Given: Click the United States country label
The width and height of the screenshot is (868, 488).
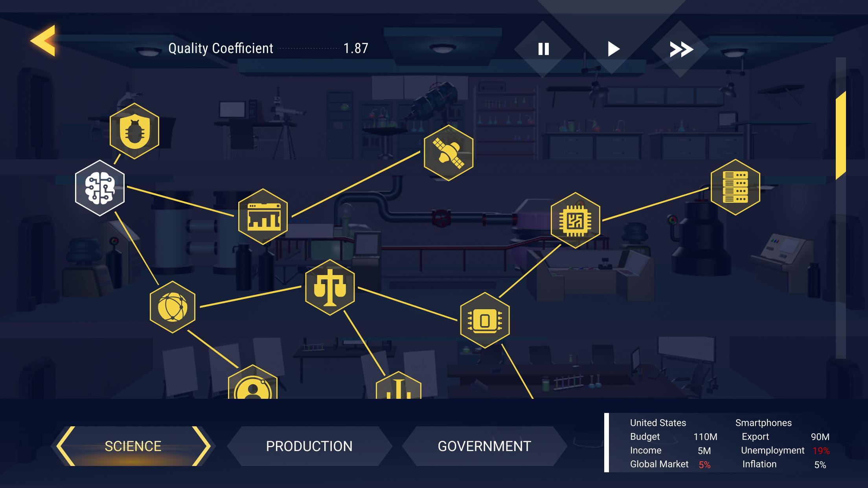Looking at the screenshot, I should [x=658, y=423].
